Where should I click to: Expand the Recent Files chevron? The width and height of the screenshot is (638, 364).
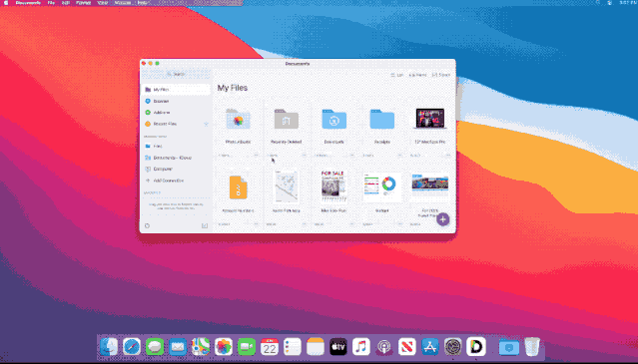(x=206, y=124)
